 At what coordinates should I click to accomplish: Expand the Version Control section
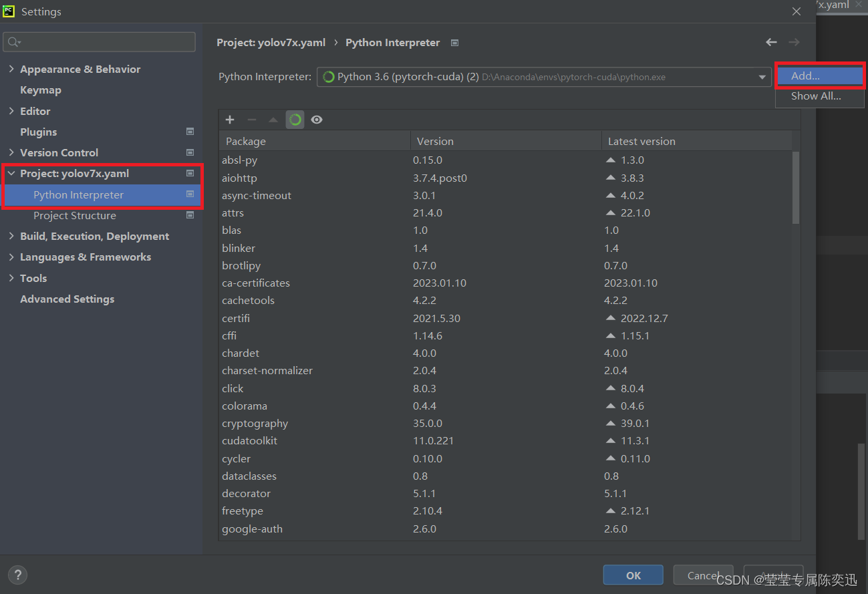[x=11, y=152]
